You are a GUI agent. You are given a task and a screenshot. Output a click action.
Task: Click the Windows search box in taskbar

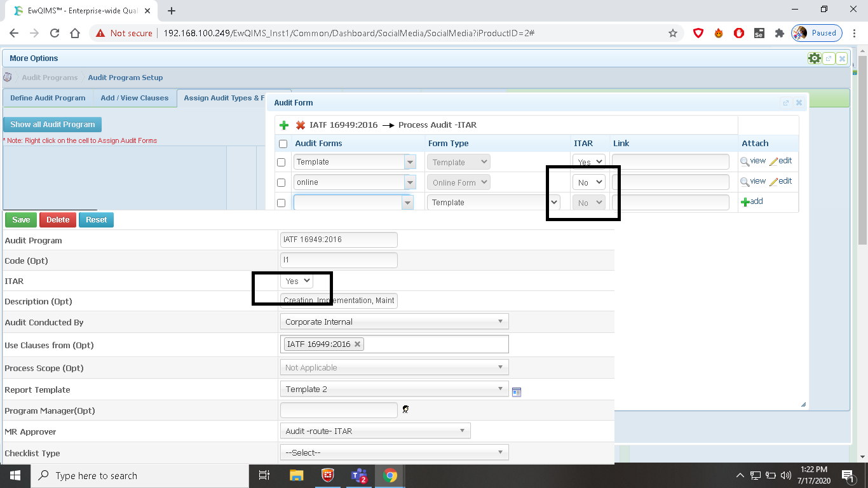(x=139, y=475)
